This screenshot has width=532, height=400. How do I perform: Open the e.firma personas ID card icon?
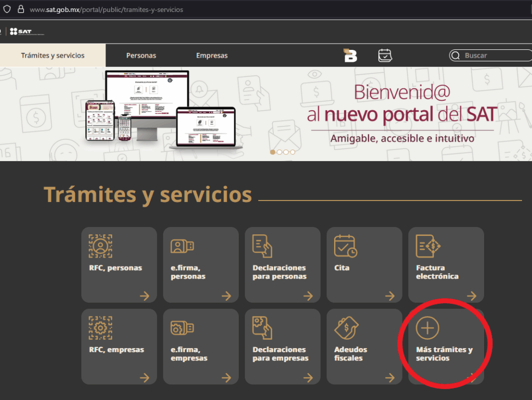click(182, 246)
